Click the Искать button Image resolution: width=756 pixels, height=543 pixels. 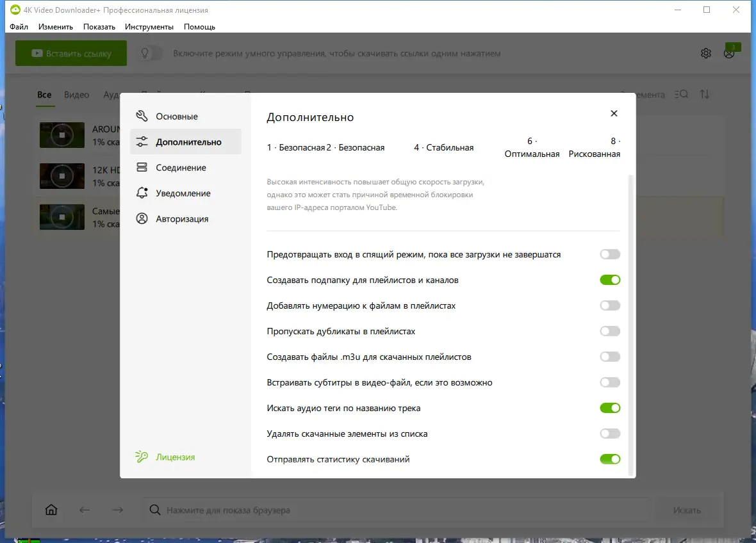[687, 510]
